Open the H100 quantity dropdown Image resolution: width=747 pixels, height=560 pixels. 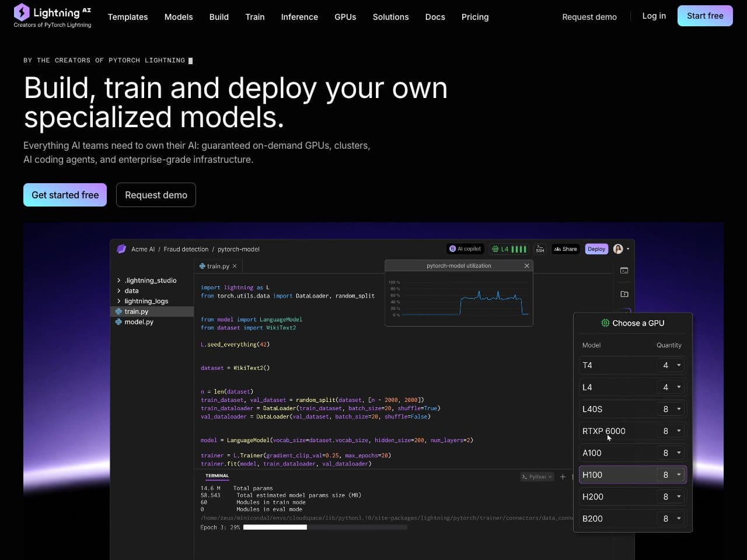671,475
